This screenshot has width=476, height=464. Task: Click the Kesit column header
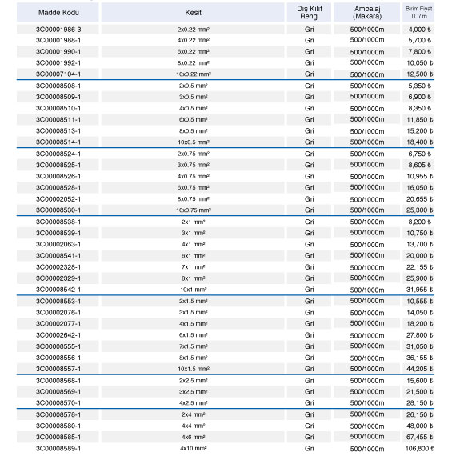[193, 13]
